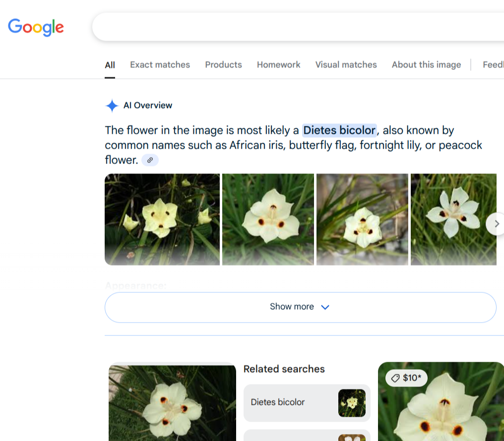Open the $10 product flower image

tap(441, 401)
